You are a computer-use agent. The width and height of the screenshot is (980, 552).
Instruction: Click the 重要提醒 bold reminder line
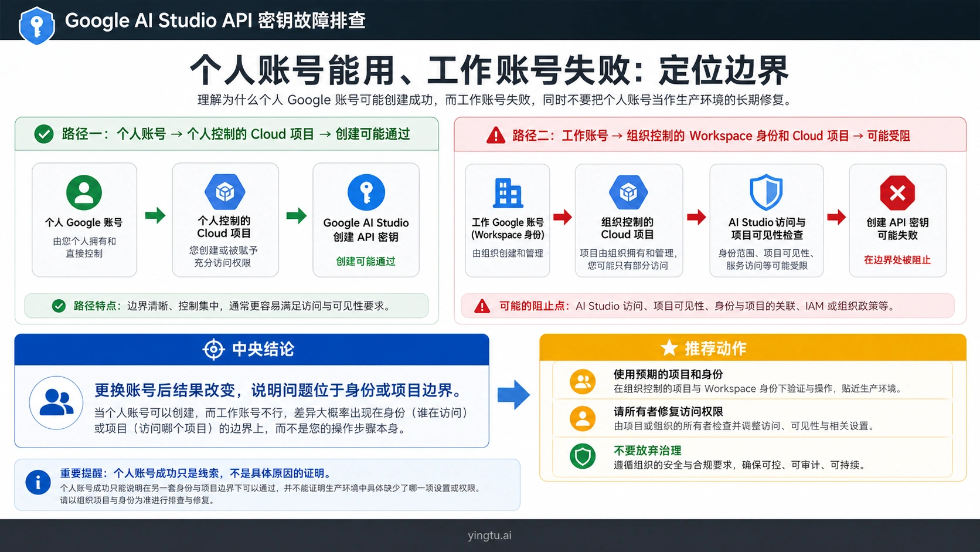pyautogui.click(x=197, y=473)
